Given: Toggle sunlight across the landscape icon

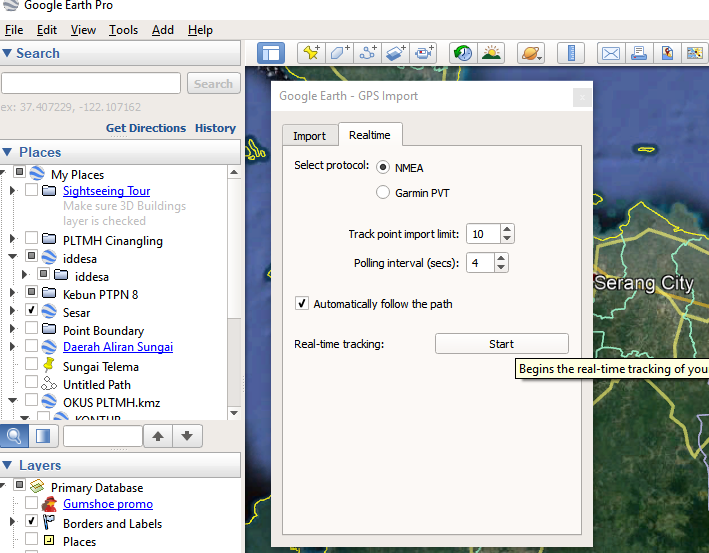Looking at the screenshot, I should tap(491, 53).
